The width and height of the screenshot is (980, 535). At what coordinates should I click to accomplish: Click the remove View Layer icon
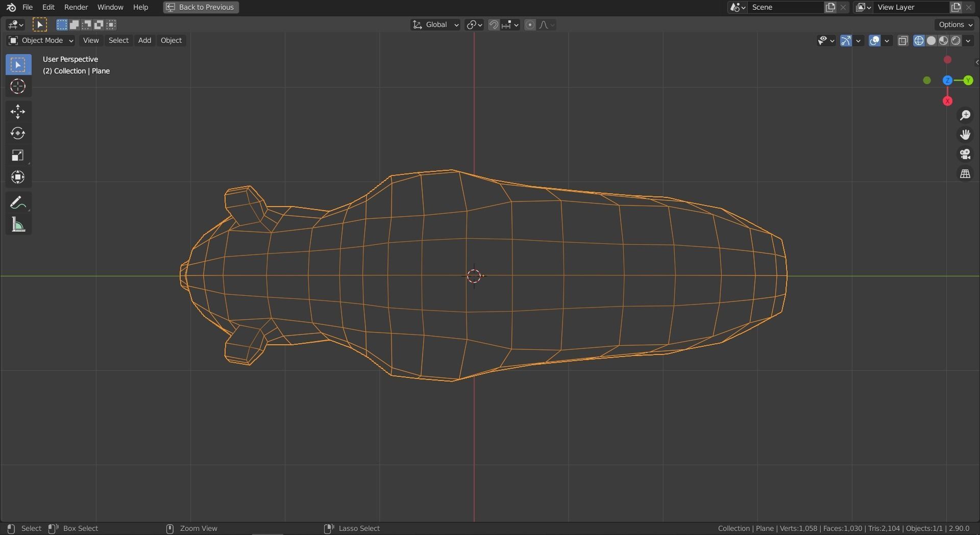(x=969, y=7)
